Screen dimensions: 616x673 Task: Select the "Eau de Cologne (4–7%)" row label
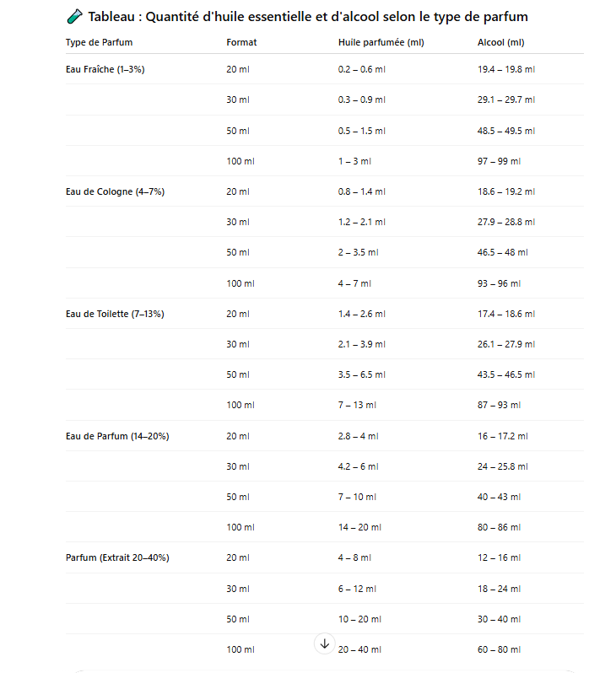pyautogui.click(x=115, y=191)
